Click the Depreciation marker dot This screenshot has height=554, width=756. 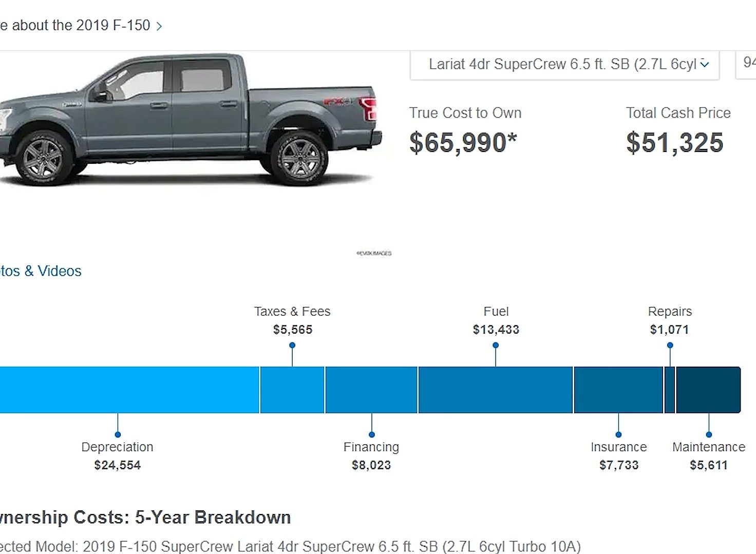coord(118,434)
